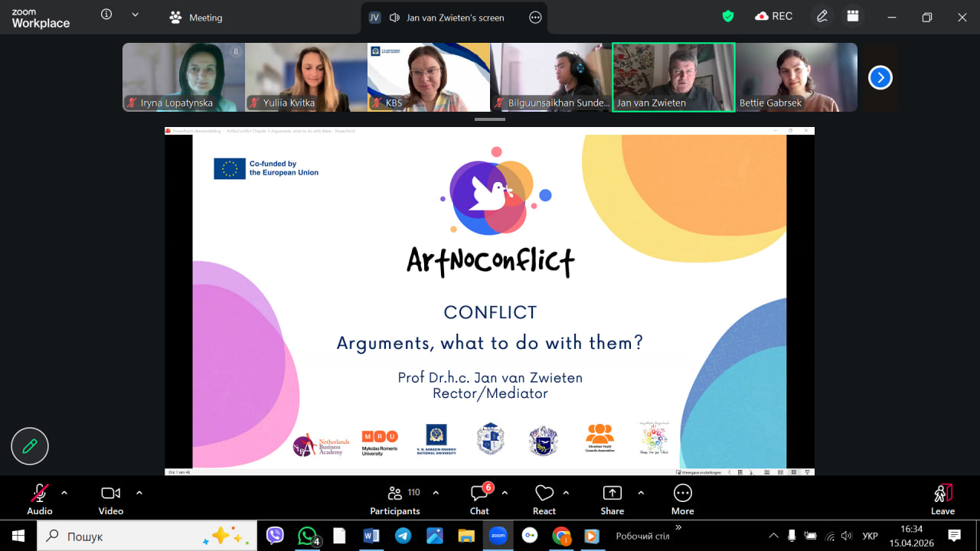Click the green encryption shield icon
This screenshot has height=551, width=980.
pyautogui.click(x=727, y=16)
